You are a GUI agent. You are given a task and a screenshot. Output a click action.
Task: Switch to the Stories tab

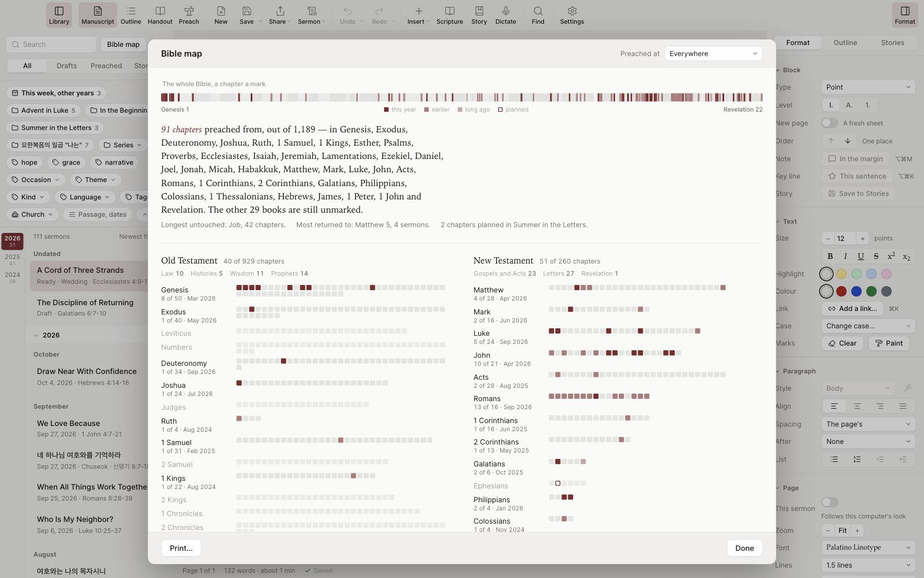pyautogui.click(x=892, y=43)
